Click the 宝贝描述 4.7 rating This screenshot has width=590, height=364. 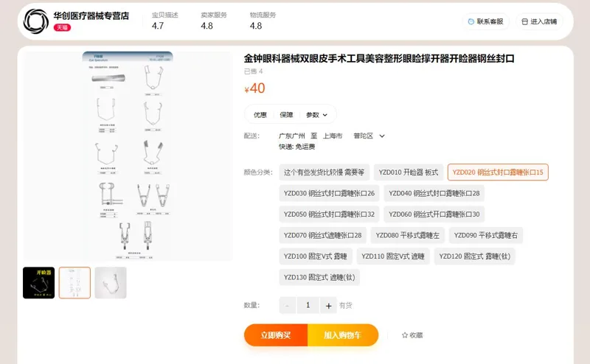[164, 21]
